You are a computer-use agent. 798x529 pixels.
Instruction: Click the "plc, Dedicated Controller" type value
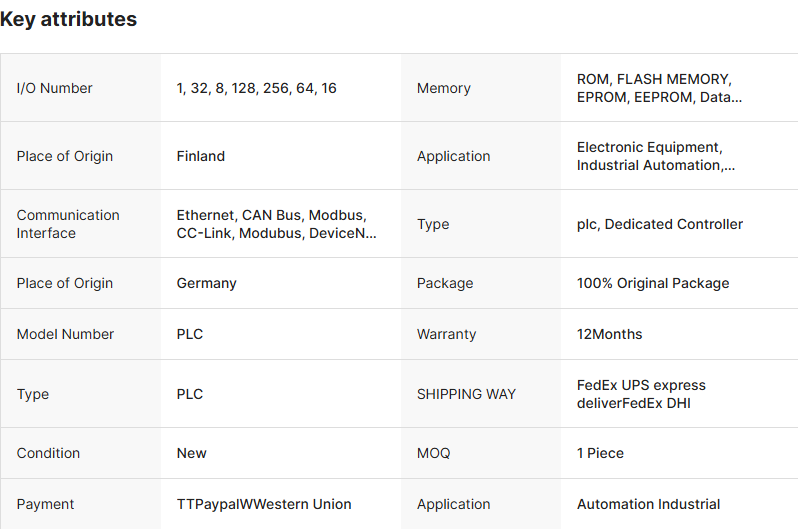pos(660,224)
